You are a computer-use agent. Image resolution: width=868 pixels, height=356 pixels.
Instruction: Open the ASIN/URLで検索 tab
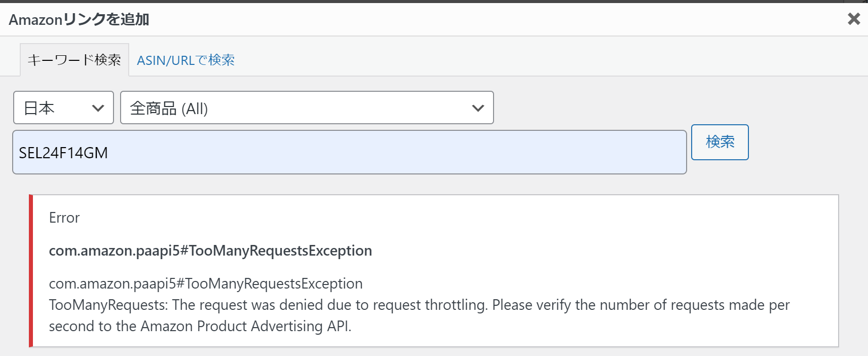185,60
